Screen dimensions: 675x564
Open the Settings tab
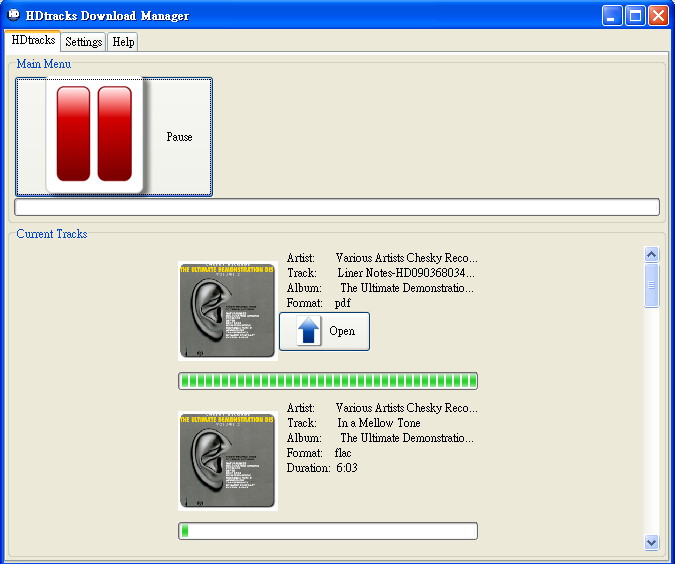(84, 42)
